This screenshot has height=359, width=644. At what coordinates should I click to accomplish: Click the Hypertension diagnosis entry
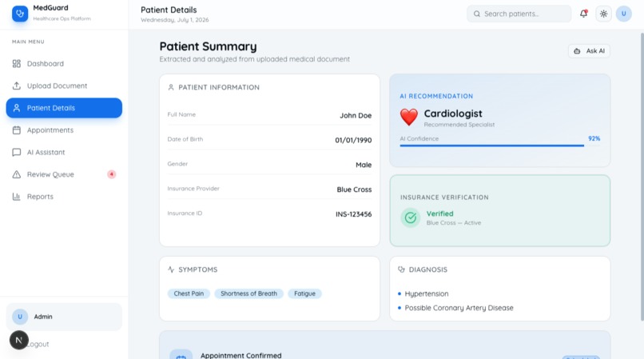click(427, 293)
